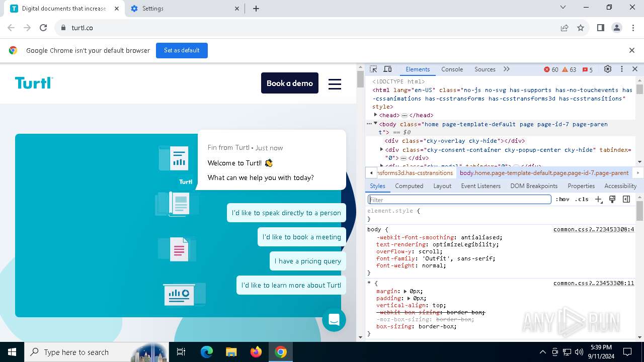Image resolution: width=644 pixels, height=362 pixels.
Task: Bookmark this page star icon
Action: click(581, 28)
